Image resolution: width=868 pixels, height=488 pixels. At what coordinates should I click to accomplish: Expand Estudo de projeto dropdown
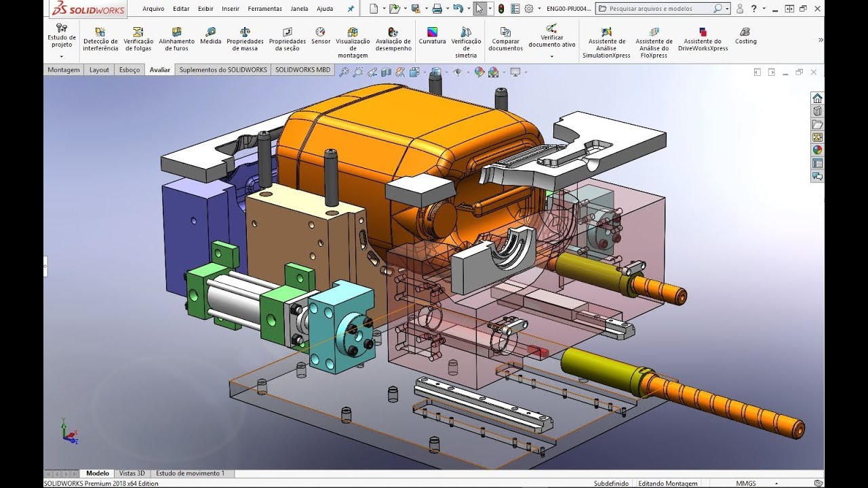[62, 56]
